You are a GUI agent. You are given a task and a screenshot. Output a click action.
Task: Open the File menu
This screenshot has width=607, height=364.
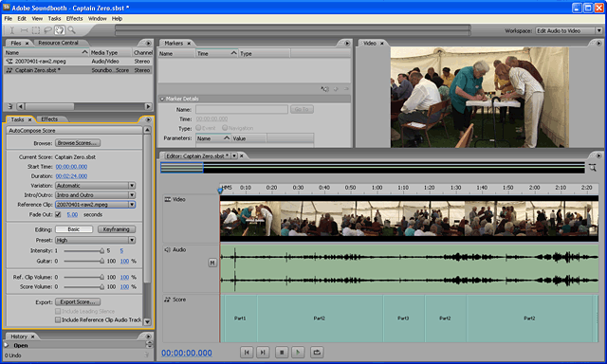(9, 19)
